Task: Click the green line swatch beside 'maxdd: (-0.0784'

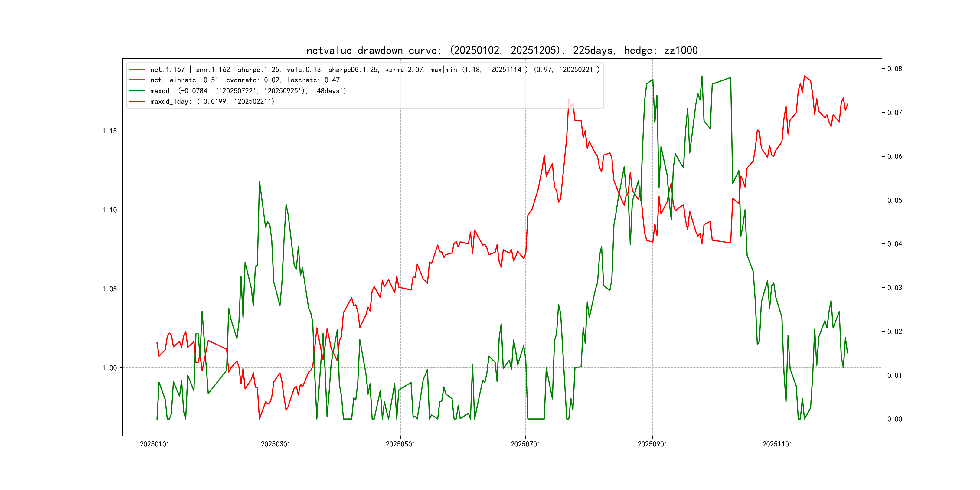Action: click(137, 91)
